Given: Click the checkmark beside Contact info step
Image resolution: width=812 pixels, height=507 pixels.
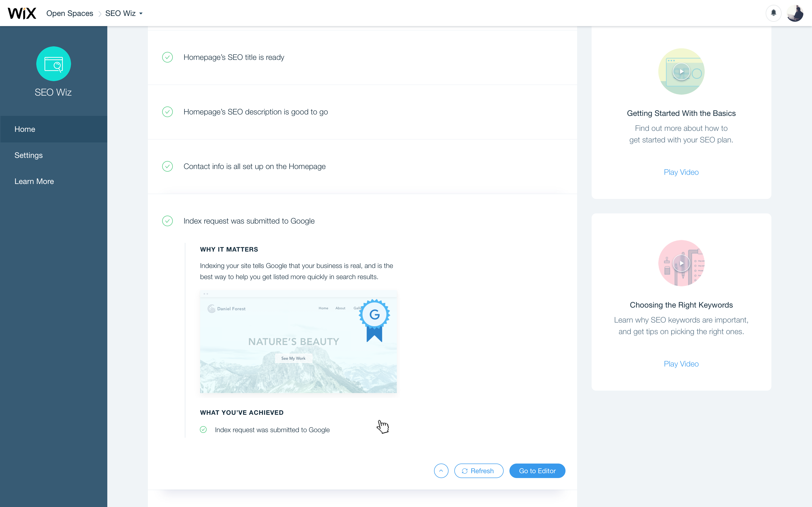Looking at the screenshot, I should coord(167,166).
